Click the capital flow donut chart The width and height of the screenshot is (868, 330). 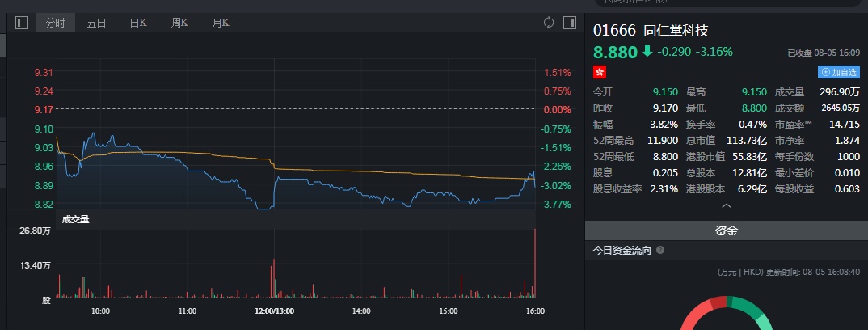(x=727, y=315)
